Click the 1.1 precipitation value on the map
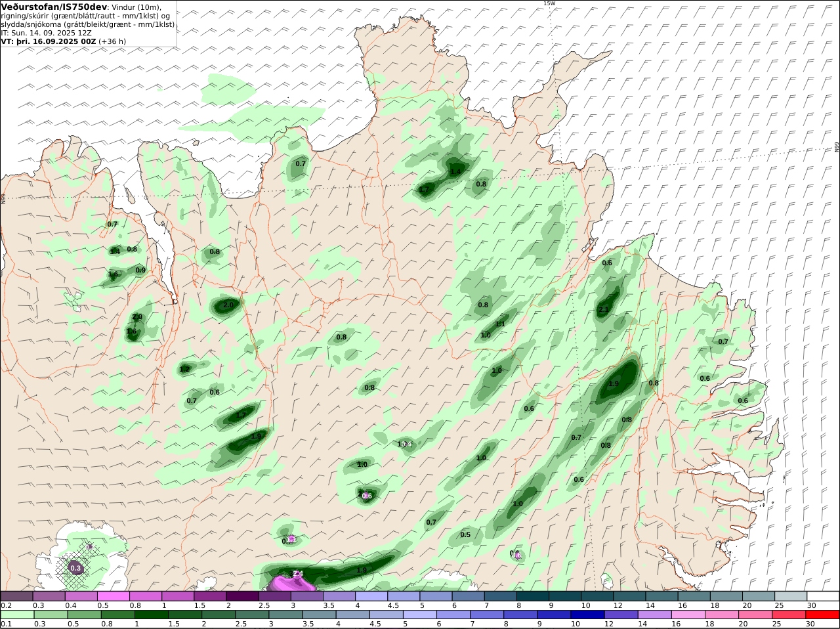Screen dimensions: 840x629 click(500, 324)
